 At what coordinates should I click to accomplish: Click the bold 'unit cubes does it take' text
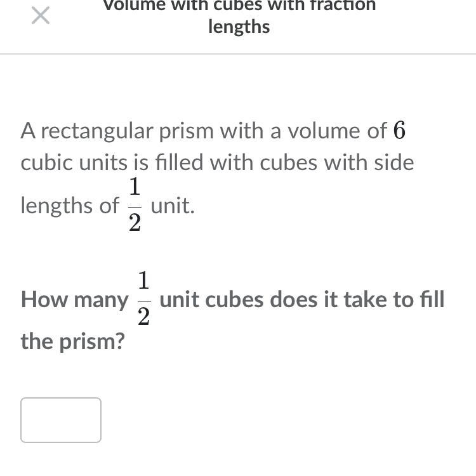[274, 300]
